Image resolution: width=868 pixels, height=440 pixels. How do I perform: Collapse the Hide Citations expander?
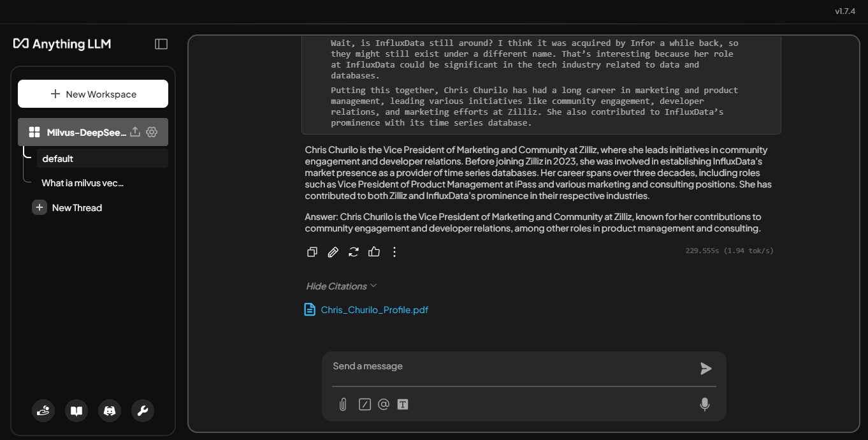[x=342, y=286]
